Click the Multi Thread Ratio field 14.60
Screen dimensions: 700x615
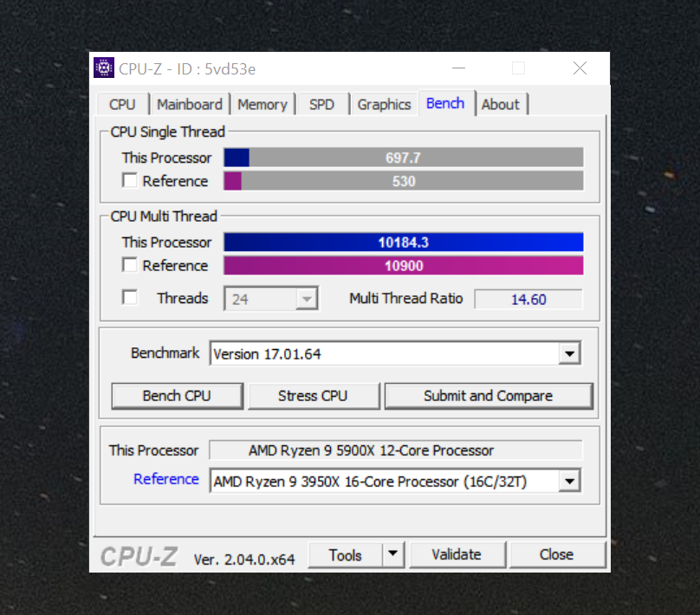click(528, 299)
